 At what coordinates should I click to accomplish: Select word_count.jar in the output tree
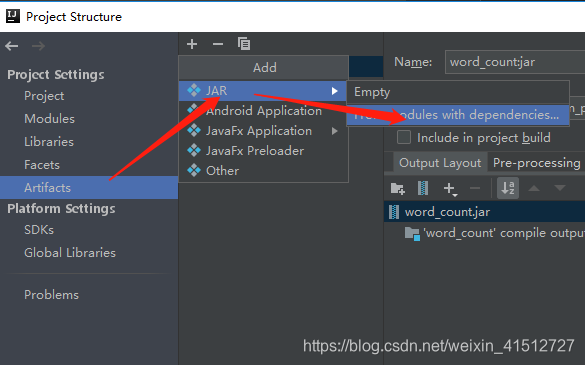(x=485, y=212)
